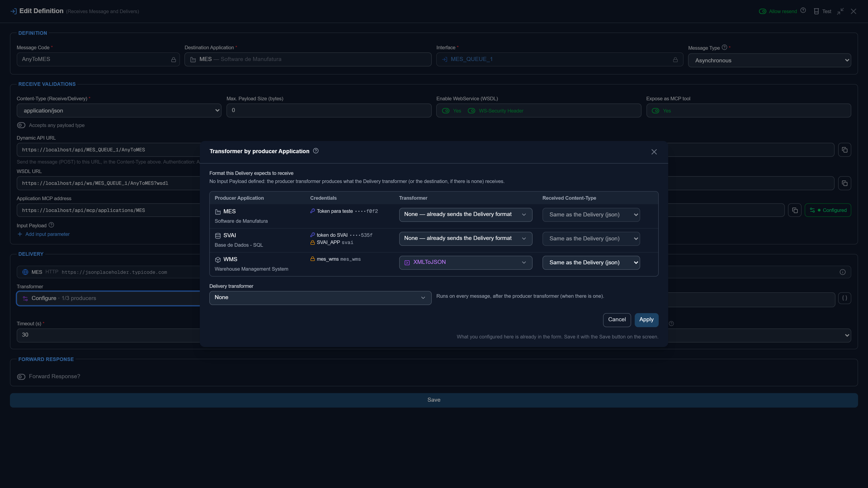The width and height of the screenshot is (868, 488).
Task: Open the MES row Received Content-Type dropdown
Action: (591, 215)
